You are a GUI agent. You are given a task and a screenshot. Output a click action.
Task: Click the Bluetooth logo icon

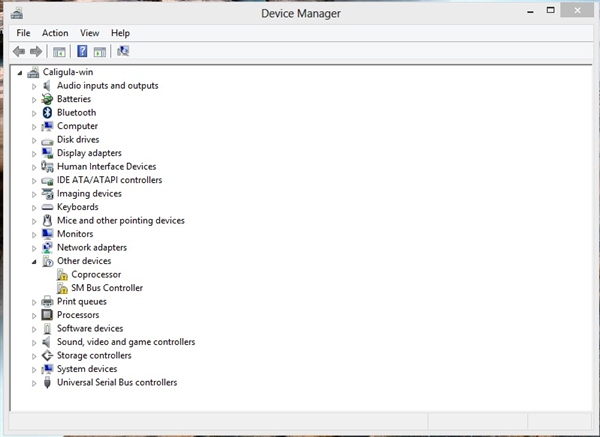pyautogui.click(x=47, y=113)
